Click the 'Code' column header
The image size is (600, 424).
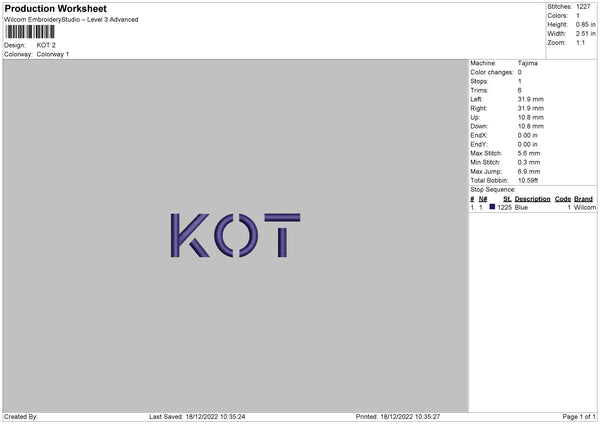pos(563,199)
